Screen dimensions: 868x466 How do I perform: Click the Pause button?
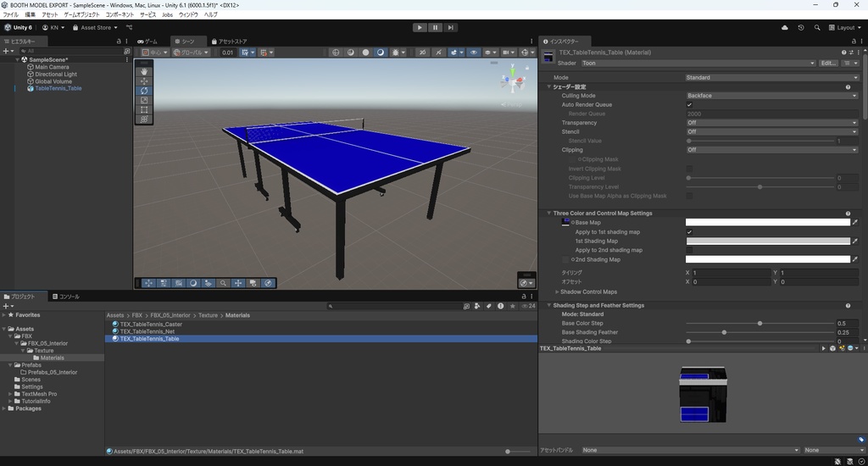tap(435, 27)
